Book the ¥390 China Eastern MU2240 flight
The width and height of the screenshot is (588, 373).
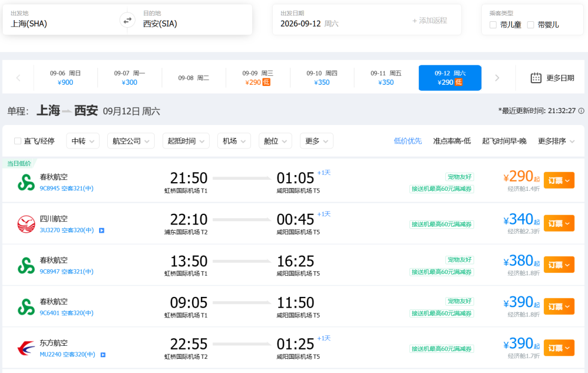click(559, 348)
